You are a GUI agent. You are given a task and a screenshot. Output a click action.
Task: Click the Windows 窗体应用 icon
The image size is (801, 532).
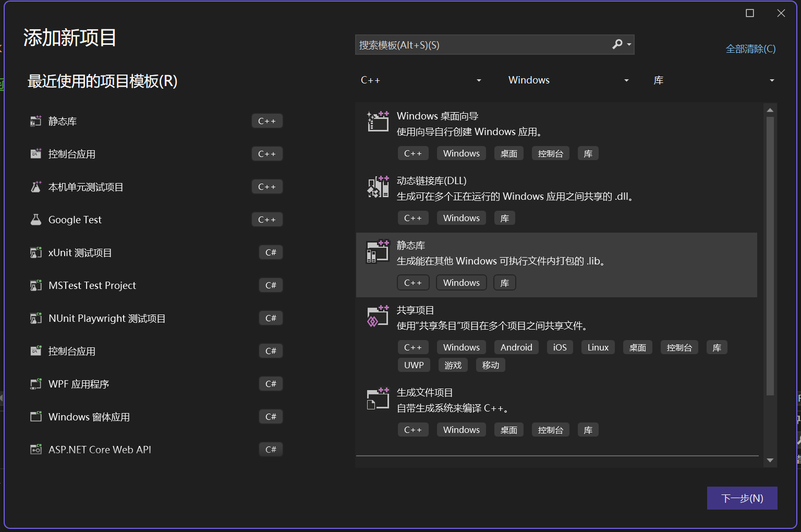tap(36, 417)
